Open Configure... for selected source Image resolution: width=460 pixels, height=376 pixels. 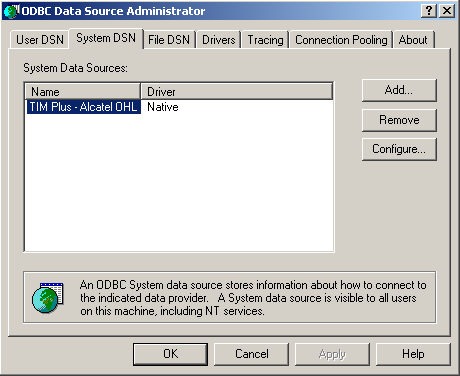(x=399, y=149)
